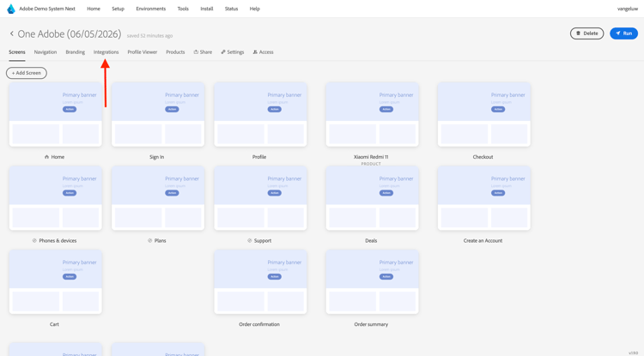644x356 pixels.
Task: Open the Create an Account screen thumbnail
Action: tap(483, 198)
